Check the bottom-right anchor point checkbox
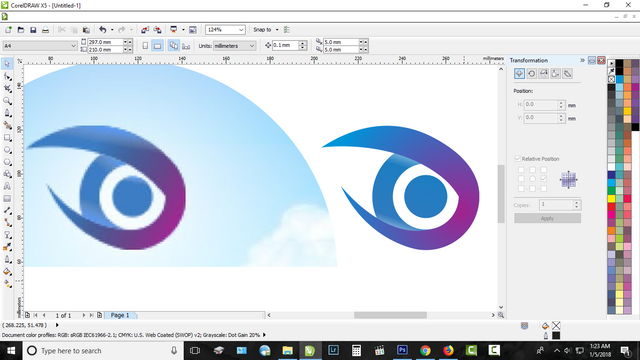The image size is (640, 360). pos(543,188)
